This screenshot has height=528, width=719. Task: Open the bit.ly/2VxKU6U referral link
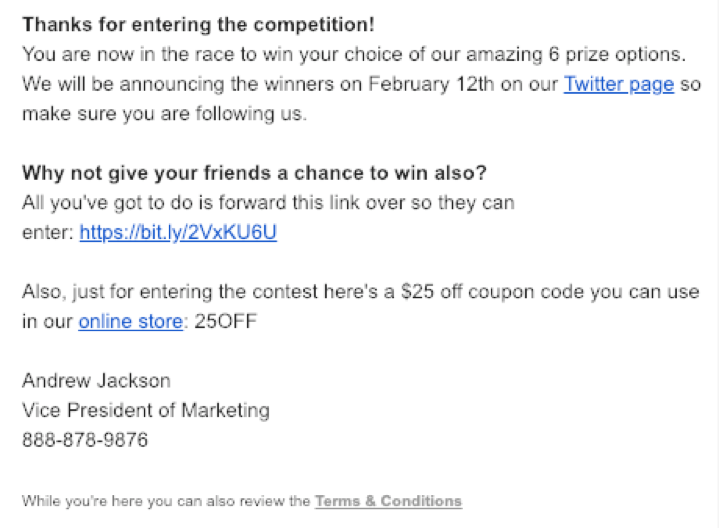tap(178, 232)
